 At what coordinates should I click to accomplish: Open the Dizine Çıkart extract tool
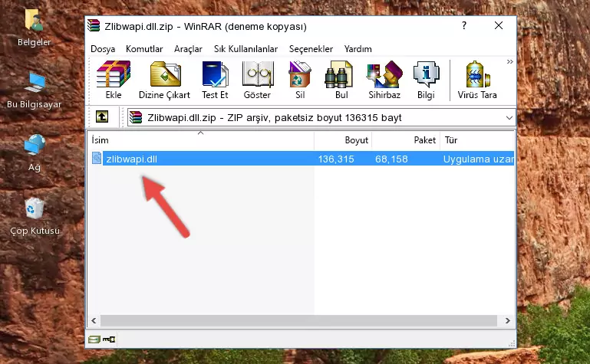(x=164, y=80)
